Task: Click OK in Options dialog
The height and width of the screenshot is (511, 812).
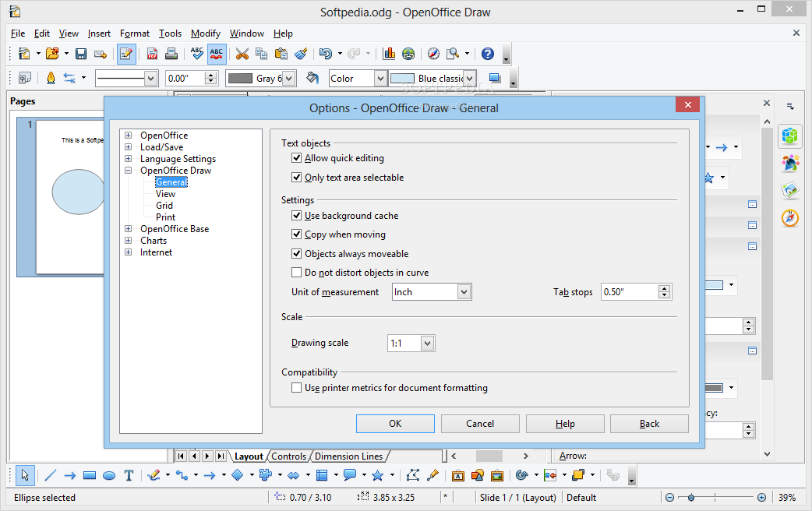Action: pyautogui.click(x=395, y=424)
